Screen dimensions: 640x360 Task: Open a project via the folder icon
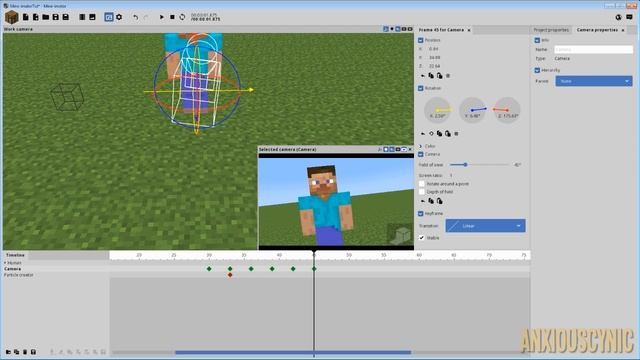(46, 17)
